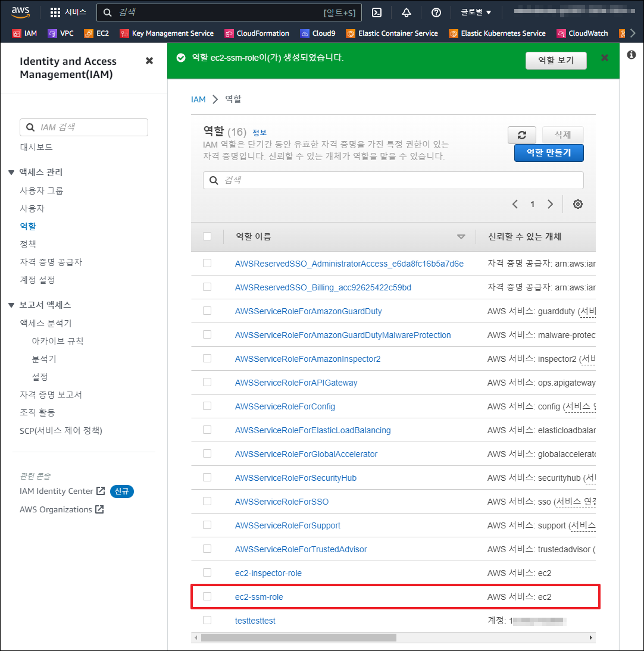Open Credential report in sidebar
644x651 pixels.
coord(51,395)
